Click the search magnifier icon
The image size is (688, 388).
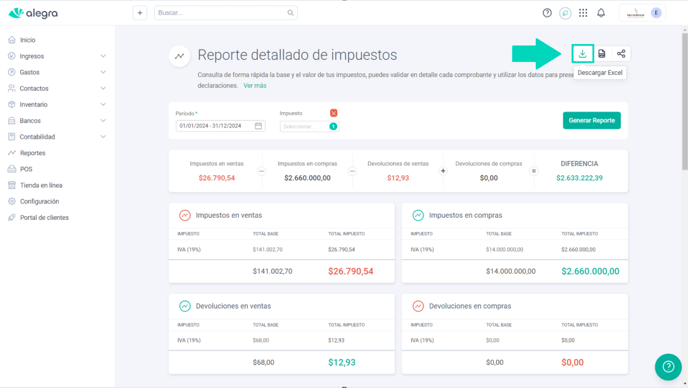(290, 13)
